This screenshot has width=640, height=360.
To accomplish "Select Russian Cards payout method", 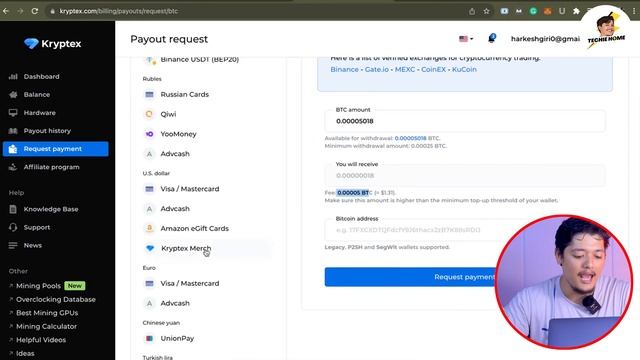I will click(184, 94).
